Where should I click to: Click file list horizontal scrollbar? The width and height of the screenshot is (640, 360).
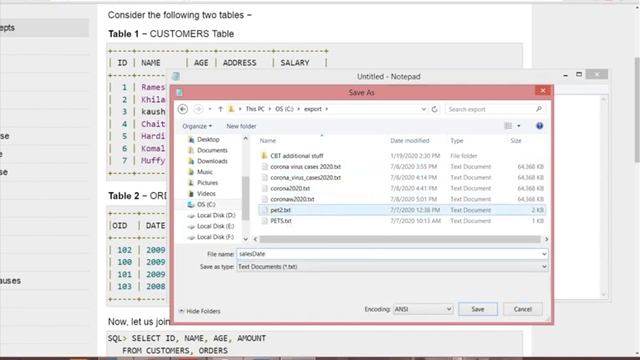pos(400,239)
